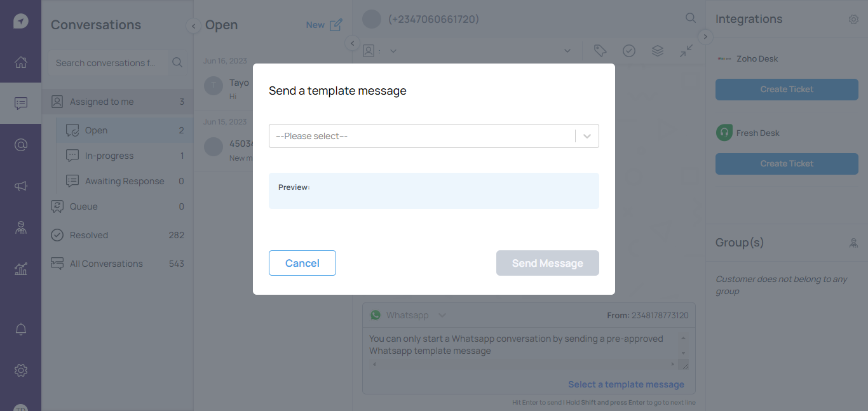This screenshot has width=868, height=411.
Task: Open the template "--Please select--" dropdown
Action: [433, 136]
